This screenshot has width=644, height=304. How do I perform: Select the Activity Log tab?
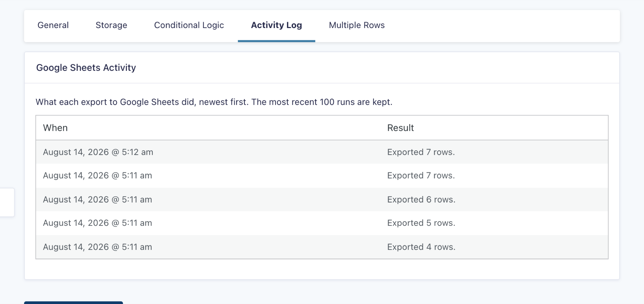tap(277, 25)
